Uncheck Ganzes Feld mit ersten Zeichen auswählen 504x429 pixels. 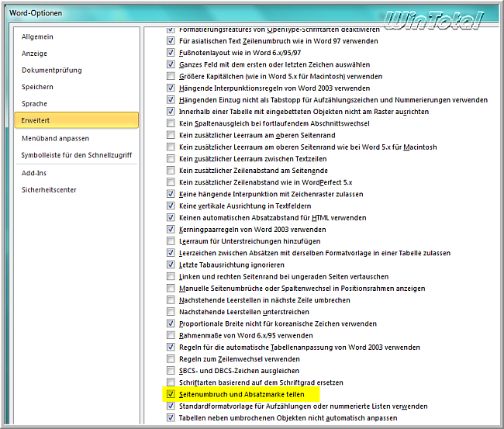point(171,64)
